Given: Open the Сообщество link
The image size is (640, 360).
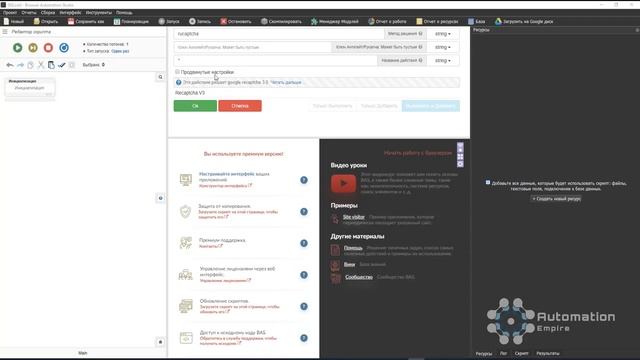Looking at the screenshot, I should click(359, 277).
